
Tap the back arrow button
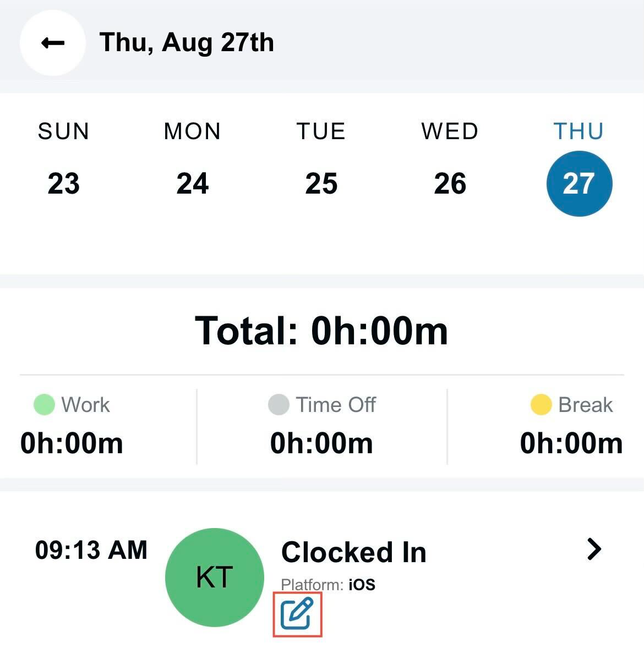click(x=53, y=43)
